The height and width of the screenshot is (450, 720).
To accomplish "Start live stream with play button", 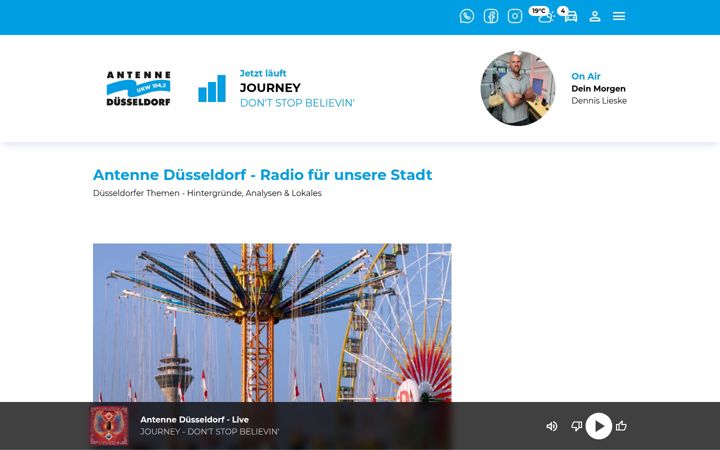I will point(599,426).
